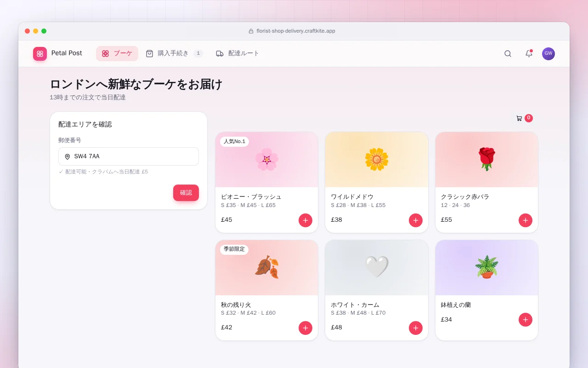Click the 13時までの注文で当日配達 subtitle
This screenshot has width=588, height=368.
(88, 98)
